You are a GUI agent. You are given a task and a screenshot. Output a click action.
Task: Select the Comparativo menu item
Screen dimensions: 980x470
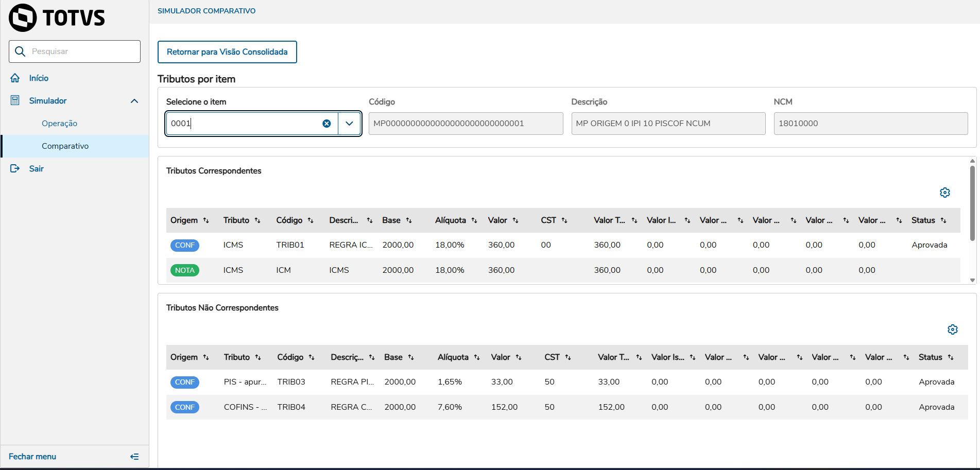65,146
